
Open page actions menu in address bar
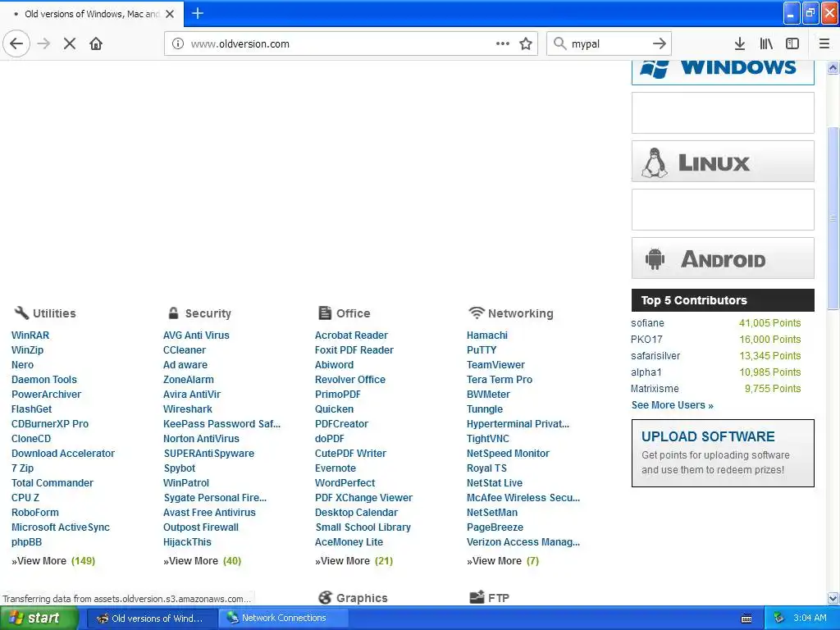[x=503, y=43]
